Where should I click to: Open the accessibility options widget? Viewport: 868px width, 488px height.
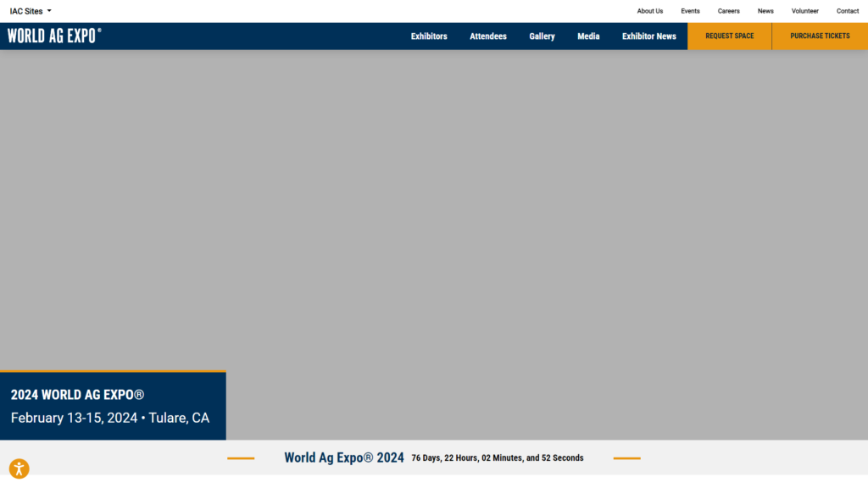19,469
